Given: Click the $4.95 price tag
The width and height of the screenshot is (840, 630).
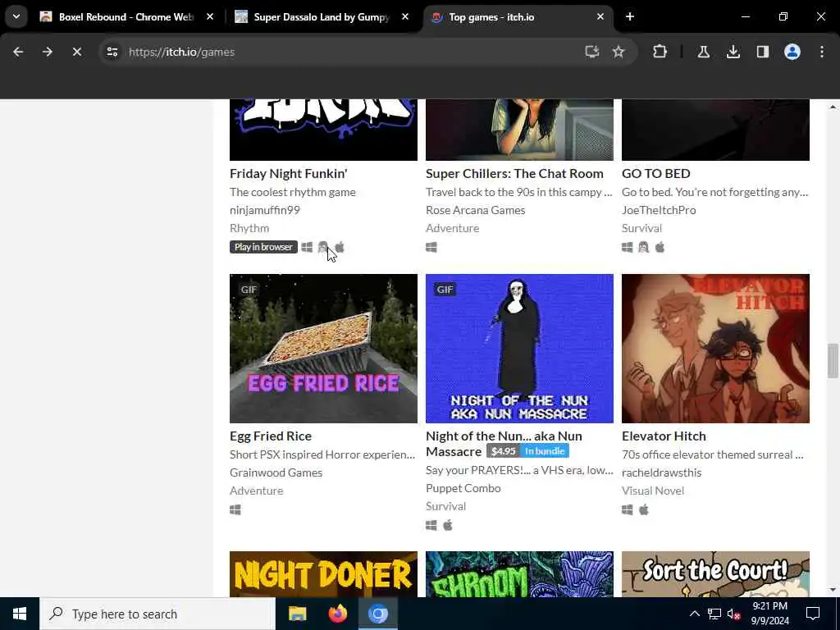Looking at the screenshot, I should coord(503,451).
